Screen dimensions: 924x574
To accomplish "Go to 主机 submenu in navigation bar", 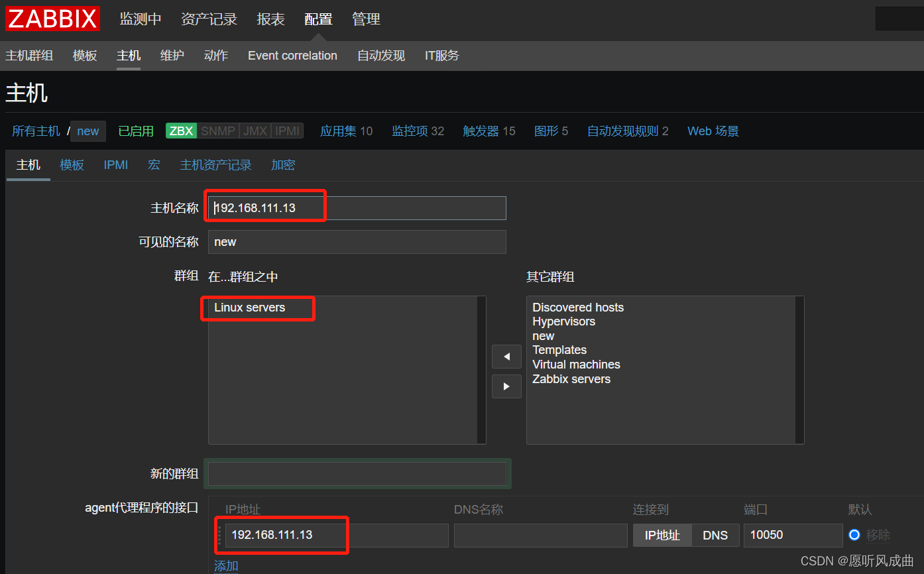I will [129, 56].
